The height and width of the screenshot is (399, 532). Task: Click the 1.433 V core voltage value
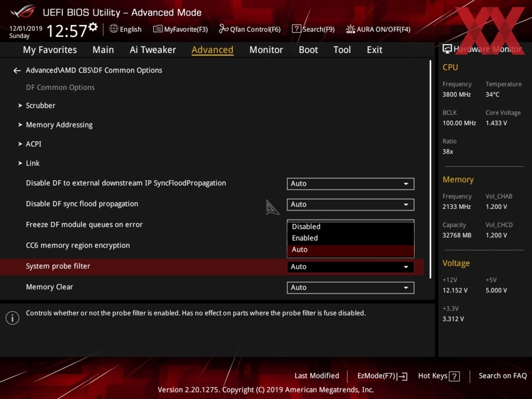coord(496,123)
